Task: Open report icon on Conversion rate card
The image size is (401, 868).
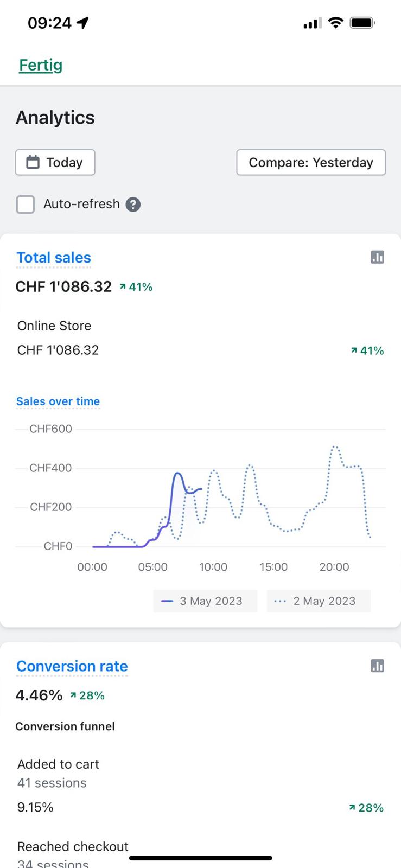Action: (377, 666)
